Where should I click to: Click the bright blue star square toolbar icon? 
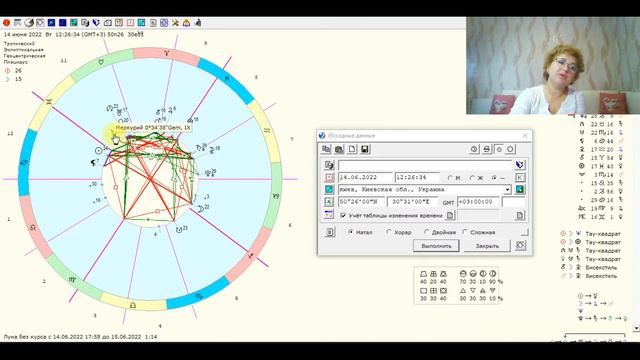51,23
